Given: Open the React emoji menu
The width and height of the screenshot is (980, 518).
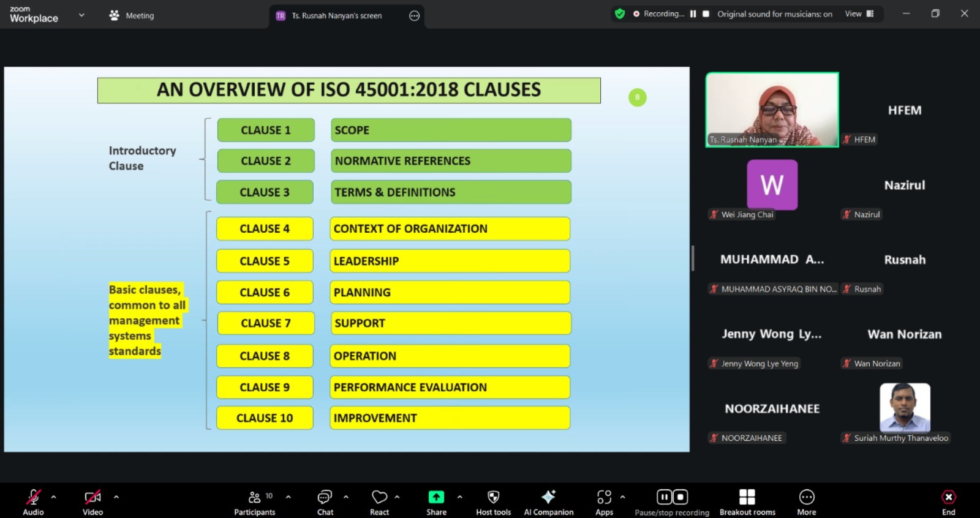Looking at the screenshot, I should pos(379,502).
